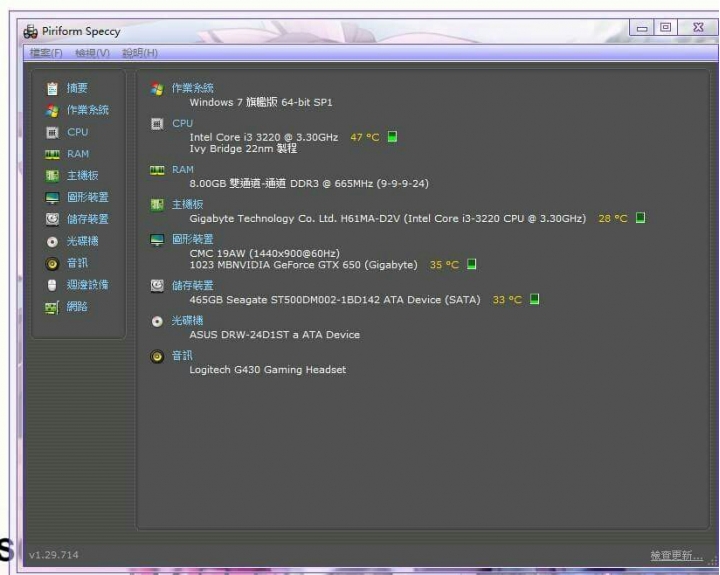Open the RAM heading link in summary

click(x=183, y=169)
